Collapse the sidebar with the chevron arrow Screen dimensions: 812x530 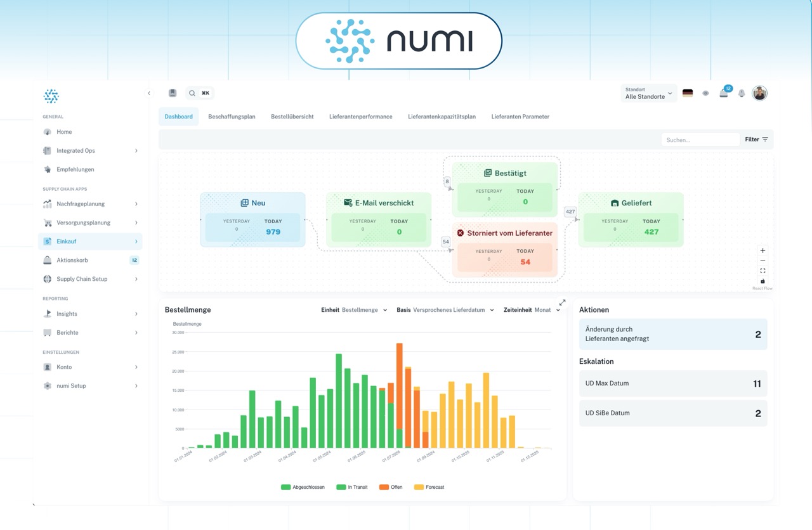(149, 93)
